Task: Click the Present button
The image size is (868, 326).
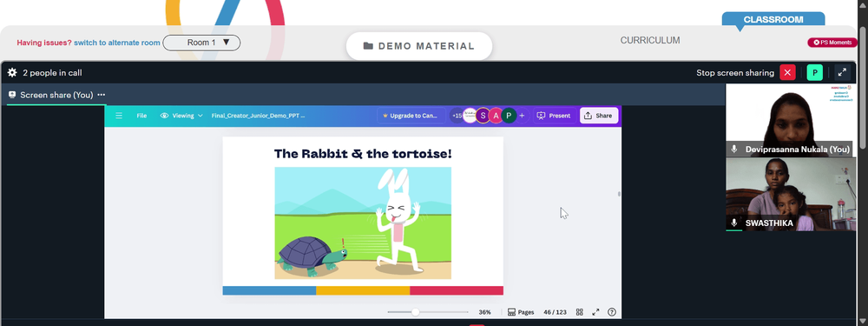Action: [x=554, y=116]
